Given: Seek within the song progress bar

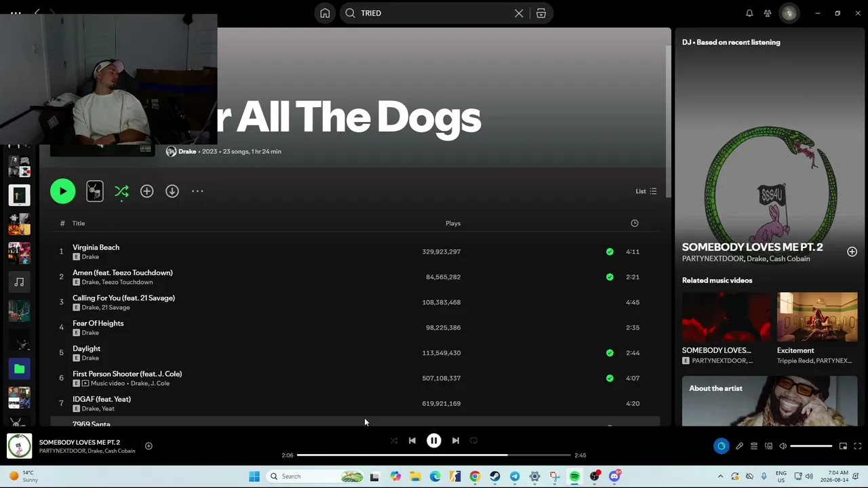Looking at the screenshot, I should tap(433, 455).
